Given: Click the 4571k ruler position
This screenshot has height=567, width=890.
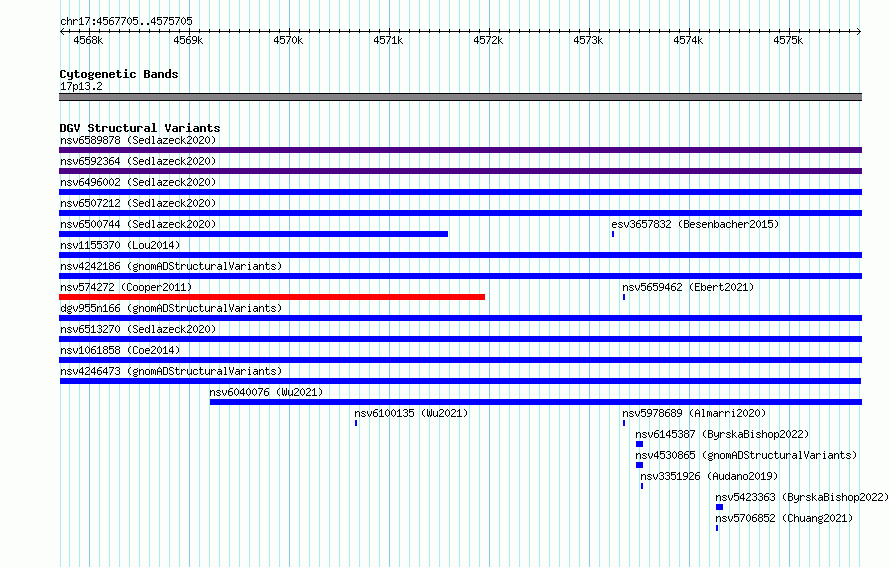Looking at the screenshot, I should tap(388, 40).
